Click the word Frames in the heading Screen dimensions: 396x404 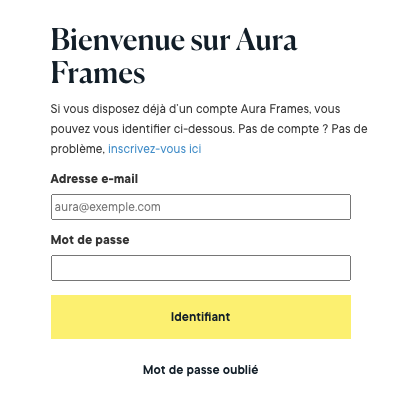tap(98, 72)
